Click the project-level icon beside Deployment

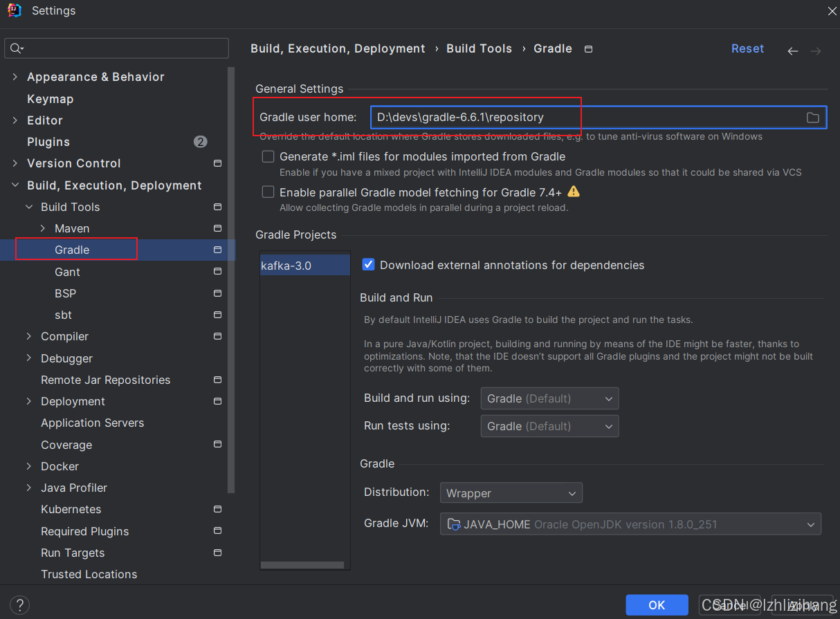click(217, 401)
